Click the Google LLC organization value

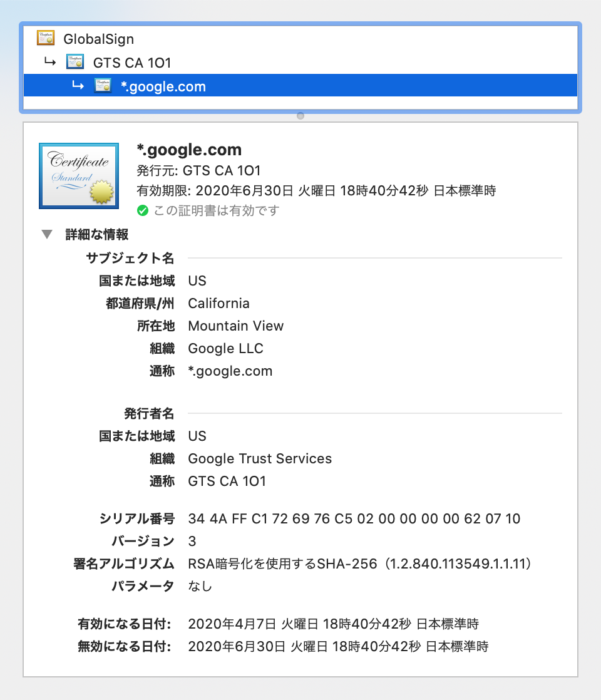coord(225,348)
